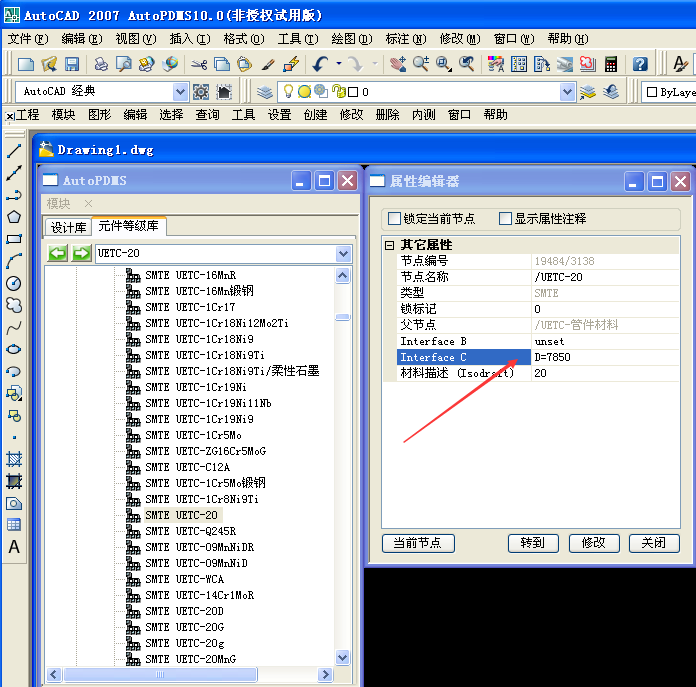Select tree item SMTE UETC-20G
The height and width of the screenshot is (687, 696).
[184, 627]
